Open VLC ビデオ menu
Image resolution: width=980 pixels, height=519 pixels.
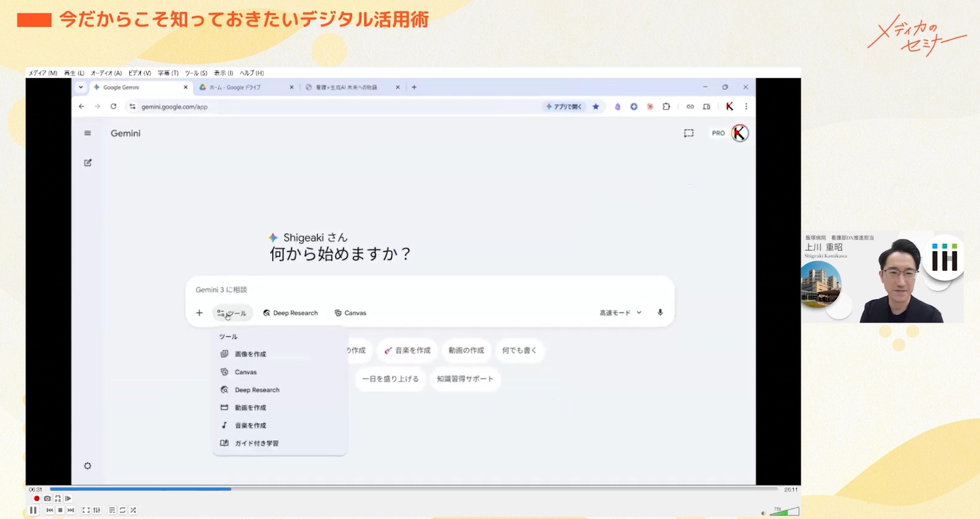(x=140, y=73)
